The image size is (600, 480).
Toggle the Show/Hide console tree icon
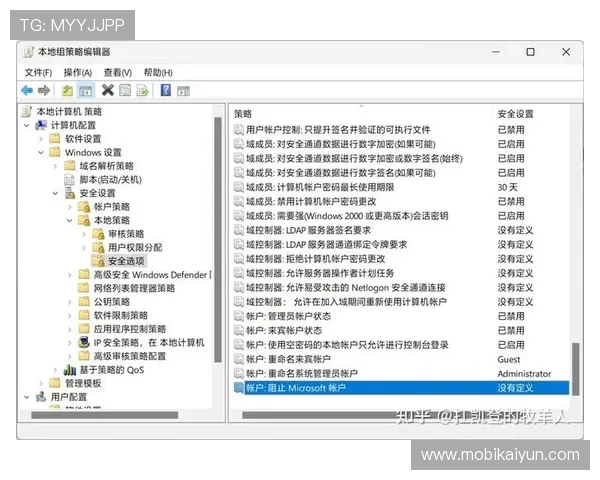(x=85, y=91)
